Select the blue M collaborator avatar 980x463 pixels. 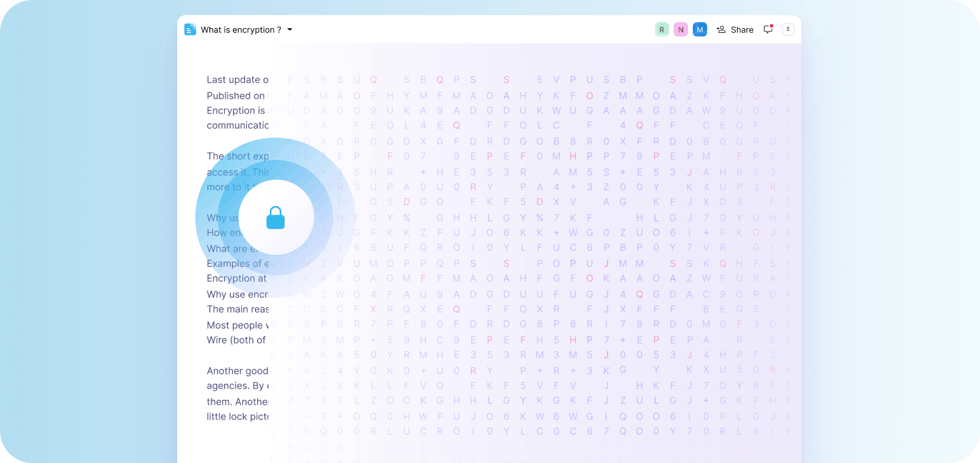point(700,30)
